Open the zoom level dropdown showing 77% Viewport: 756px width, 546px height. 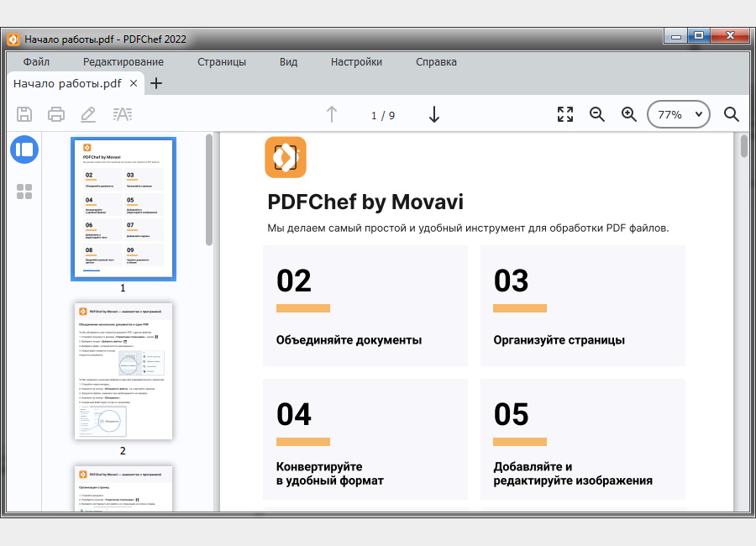(x=678, y=114)
